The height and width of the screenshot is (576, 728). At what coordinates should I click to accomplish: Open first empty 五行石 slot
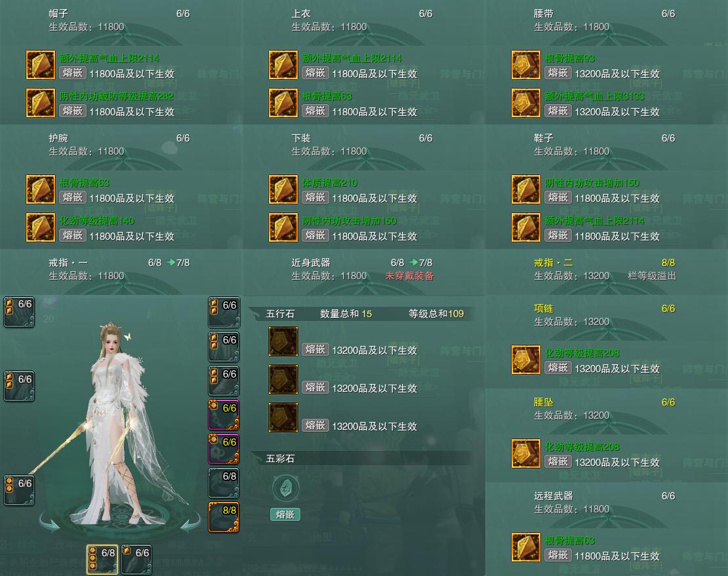(283, 341)
